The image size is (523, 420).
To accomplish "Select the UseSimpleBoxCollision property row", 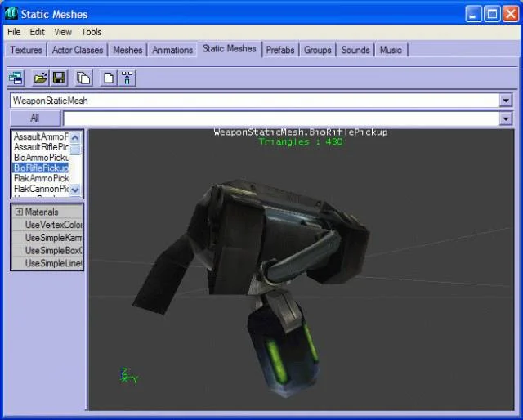I will click(x=47, y=250).
